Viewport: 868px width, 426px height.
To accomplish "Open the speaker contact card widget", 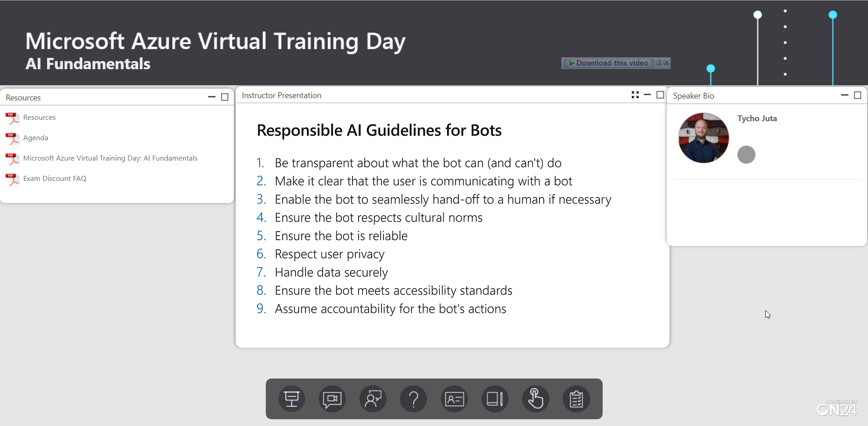I will [x=454, y=399].
